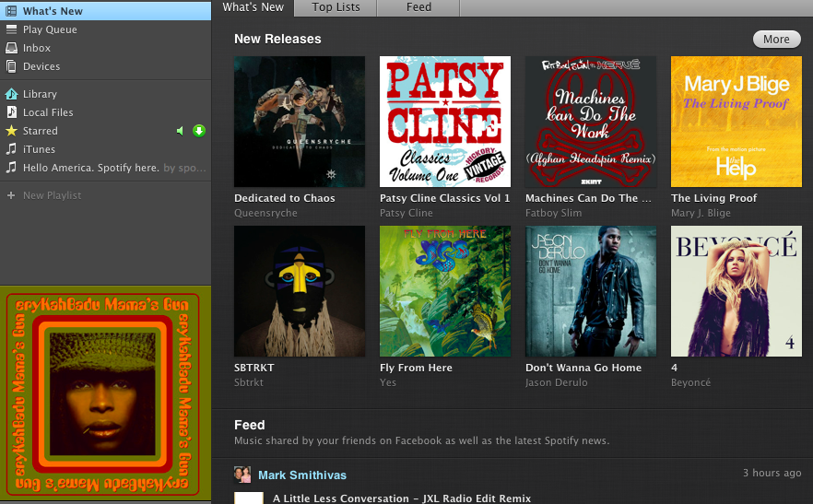The width and height of the screenshot is (813, 504).
Task: Open Beyoncé 4 album cover
Action: [x=736, y=291]
